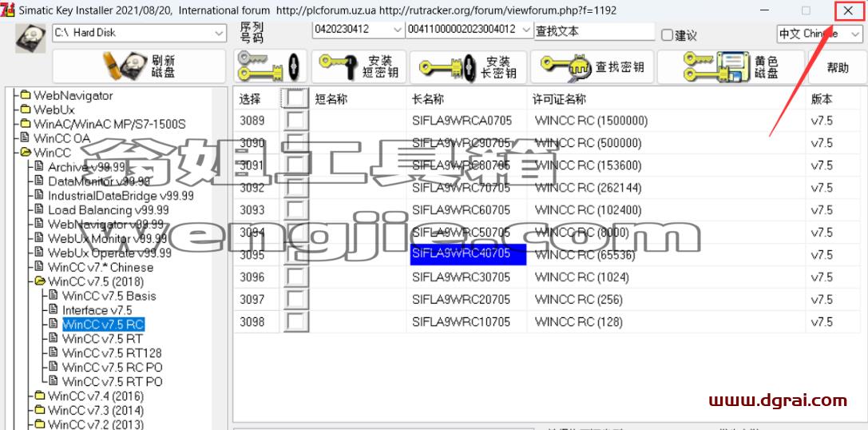Click the double yellow key install button
Viewport: 868px width, 430px height.
click(x=270, y=66)
